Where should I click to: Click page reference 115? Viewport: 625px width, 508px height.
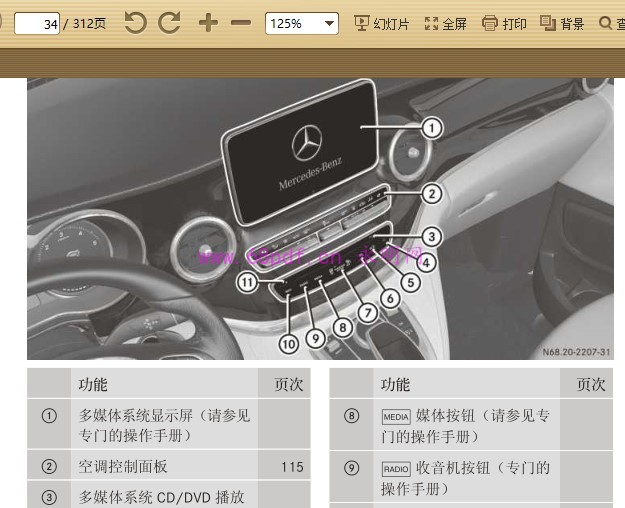point(292,467)
